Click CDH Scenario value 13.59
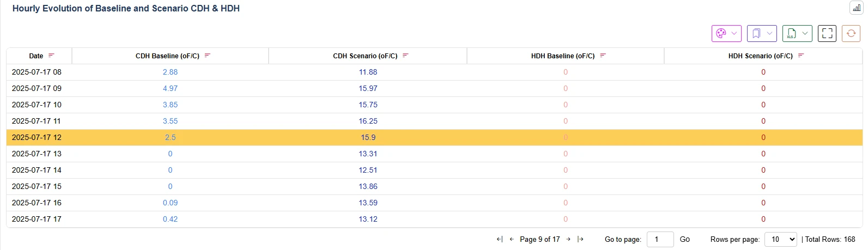868x250 pixels. coord(368,203)
